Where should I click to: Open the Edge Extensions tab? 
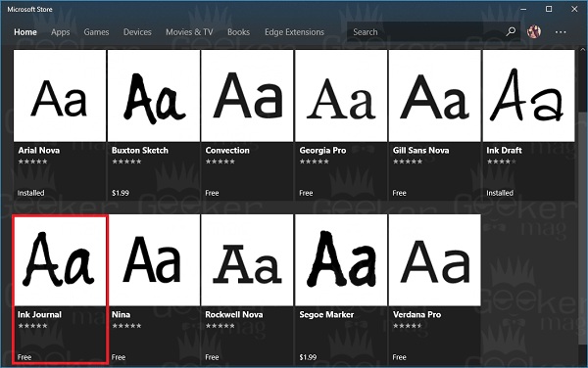click(x=294, y=32)
